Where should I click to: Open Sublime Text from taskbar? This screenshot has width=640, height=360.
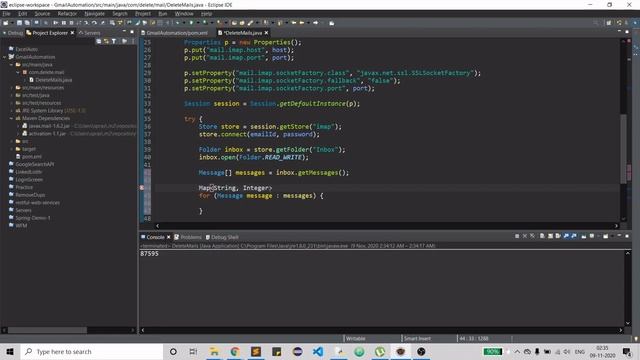pyautogui.click(x=256, y=351)
